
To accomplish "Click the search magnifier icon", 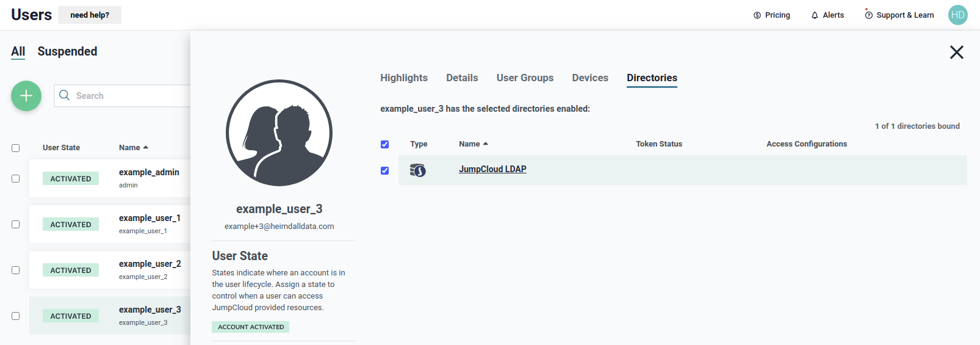I will [x=64, y=95].
